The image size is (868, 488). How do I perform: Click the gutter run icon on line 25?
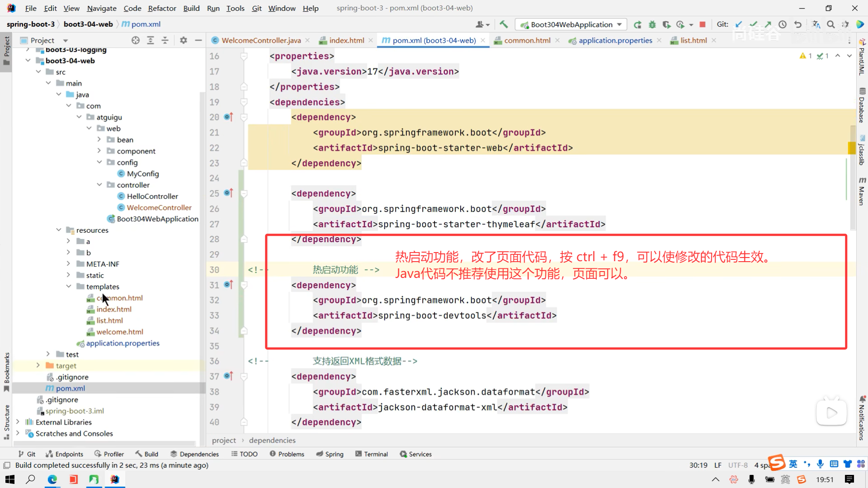coord(228,193)
